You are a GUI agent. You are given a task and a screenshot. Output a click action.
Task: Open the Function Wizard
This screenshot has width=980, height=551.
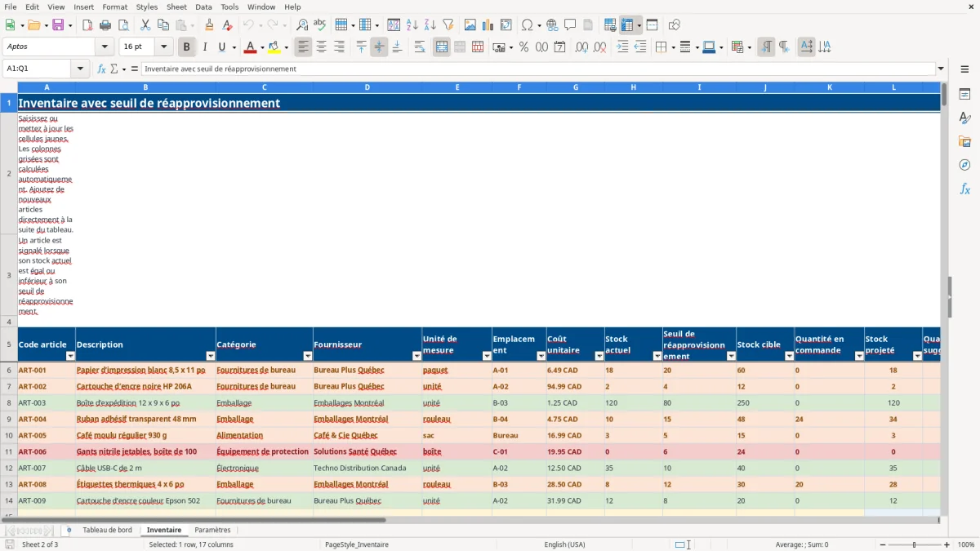[101, 69]
